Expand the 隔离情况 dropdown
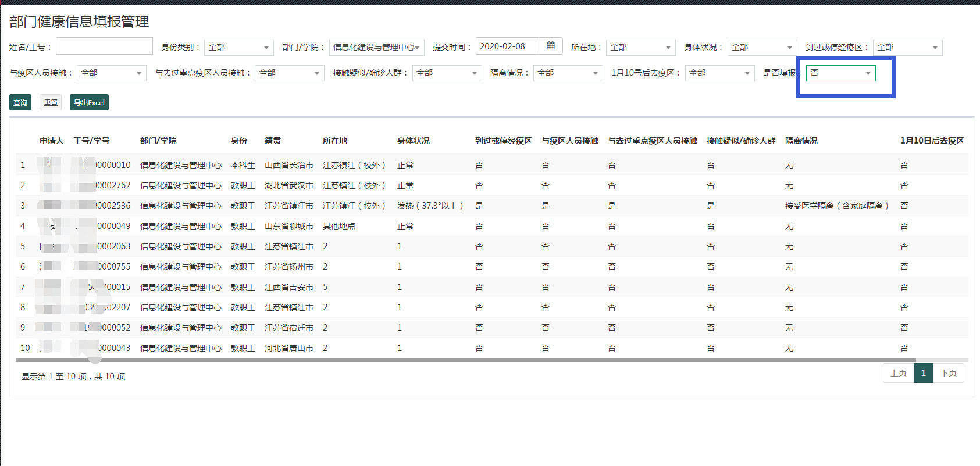 click(568, 73)
